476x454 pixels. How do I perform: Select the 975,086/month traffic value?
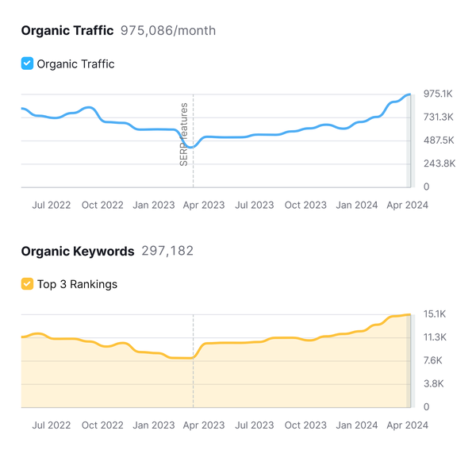click(167, 31)
